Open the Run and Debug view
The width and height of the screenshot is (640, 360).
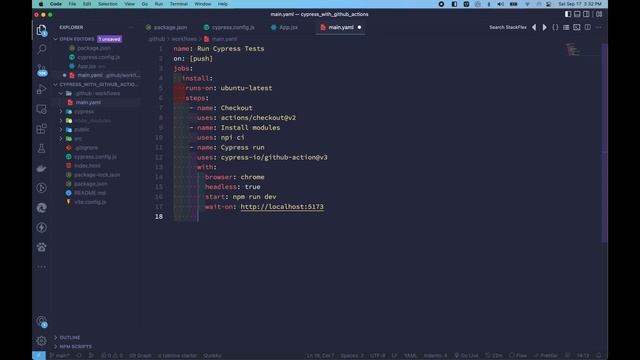point(41,89)
